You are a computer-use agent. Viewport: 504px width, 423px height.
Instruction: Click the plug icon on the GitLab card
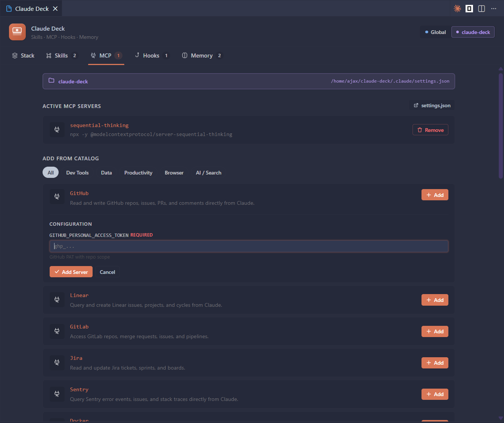[x=57, y=331]
